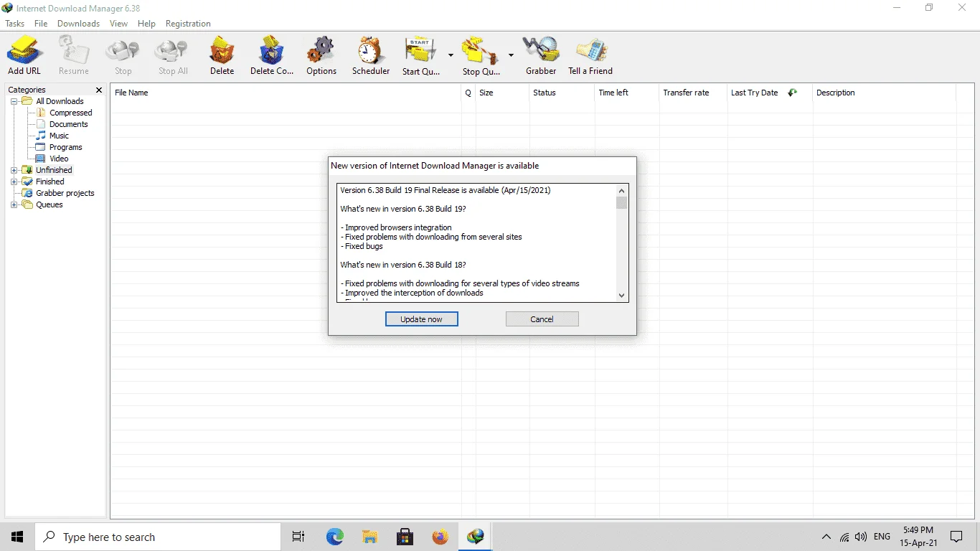The height and width of the screenshot is (551, 980).
Task: Show hidden system tray icons
Action: [826, 537]
